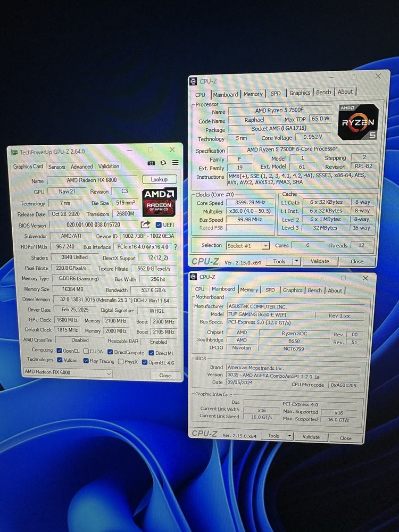Toggle the Vulkan checkbox
399x532 pixels.
(60, 360)
